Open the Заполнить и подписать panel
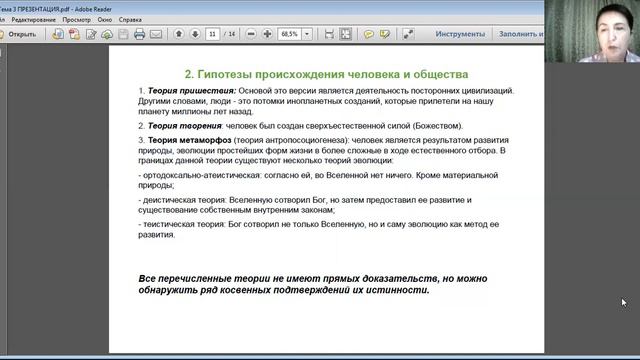Viewport: 640px width, 360px height. click(521, 34)
